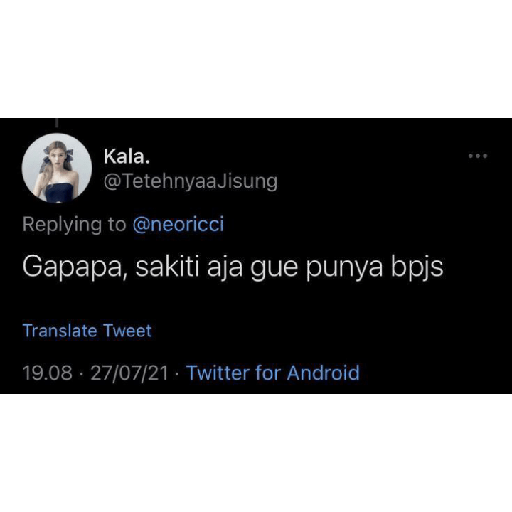Open the three-dot more options menu

tap(478, 156)
